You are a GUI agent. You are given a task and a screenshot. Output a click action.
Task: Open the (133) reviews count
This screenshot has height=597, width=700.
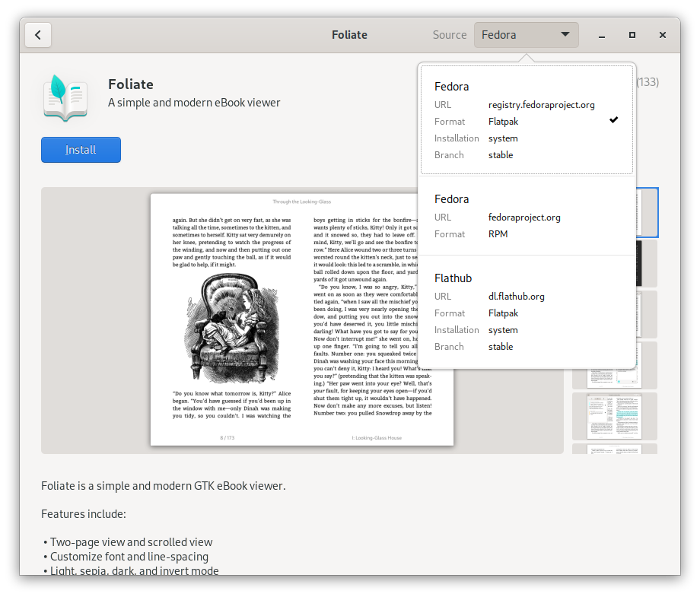pos(647,81)
